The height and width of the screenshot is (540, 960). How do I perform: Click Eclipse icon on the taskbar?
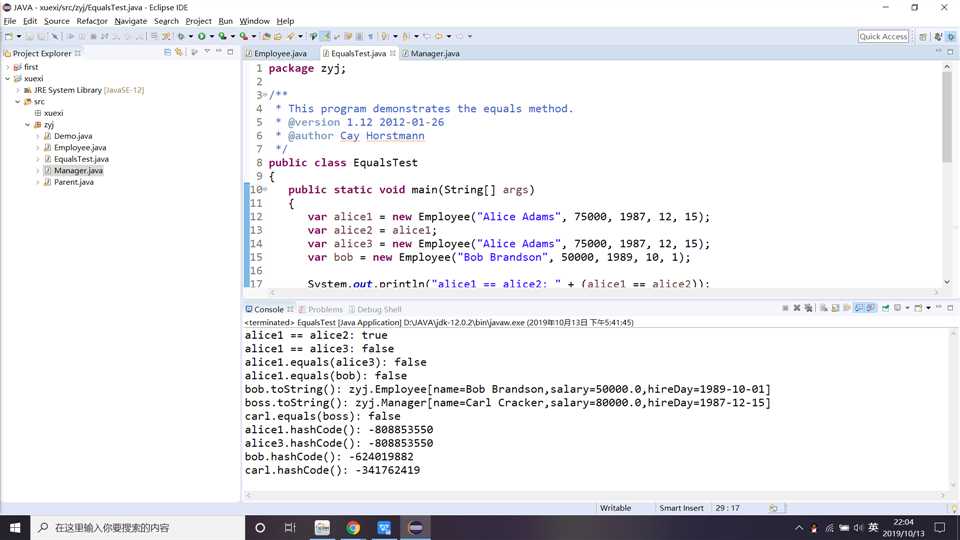[415, 527]
